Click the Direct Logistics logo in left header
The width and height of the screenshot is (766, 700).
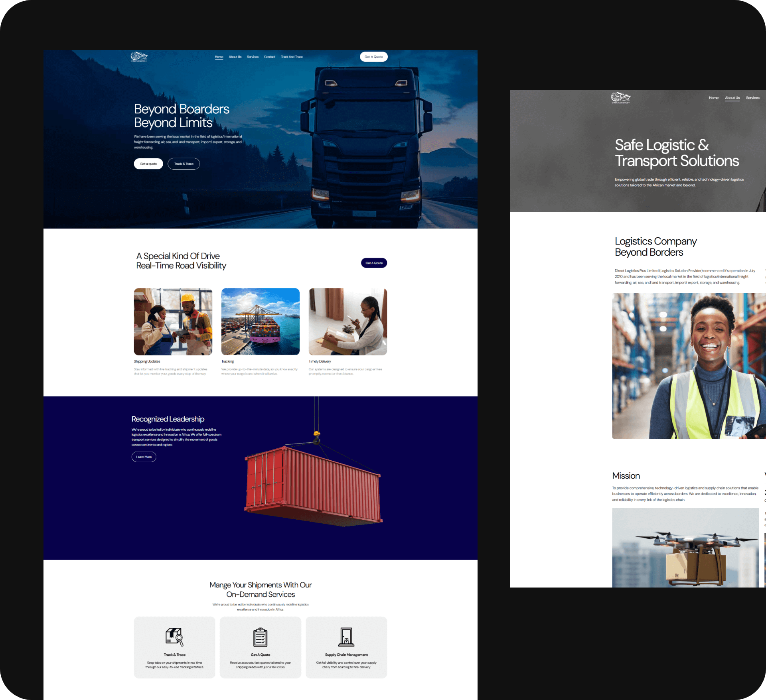[139, 57]
